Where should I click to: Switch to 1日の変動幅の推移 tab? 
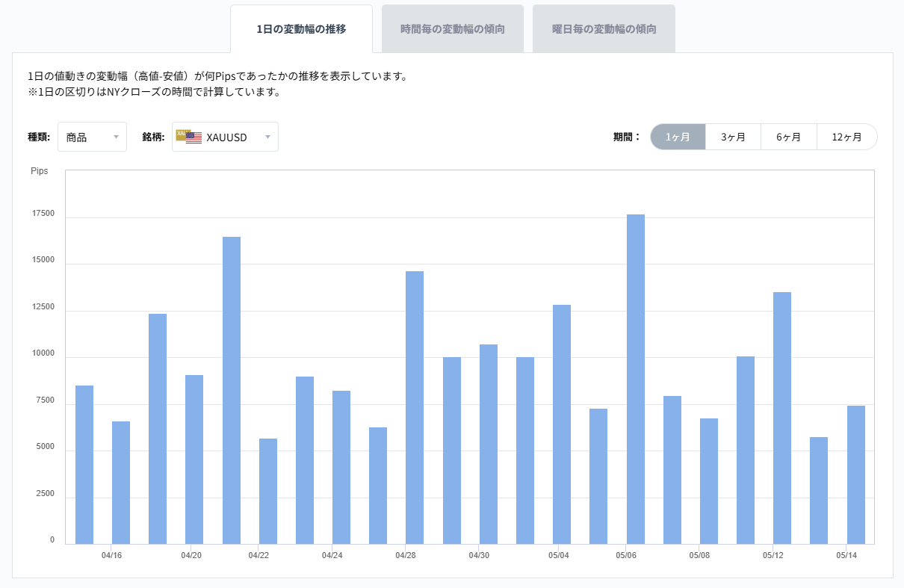coord(301,29)
